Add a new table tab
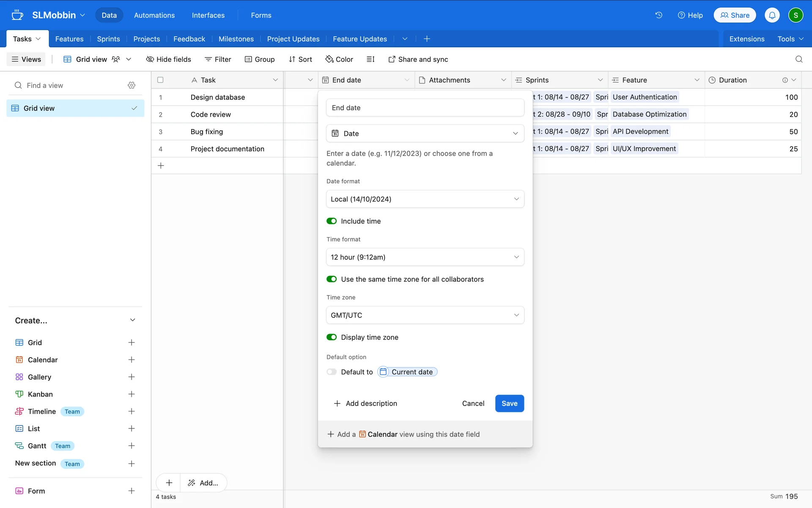Screen dimensions: 812x508 [x=427, y=39]
